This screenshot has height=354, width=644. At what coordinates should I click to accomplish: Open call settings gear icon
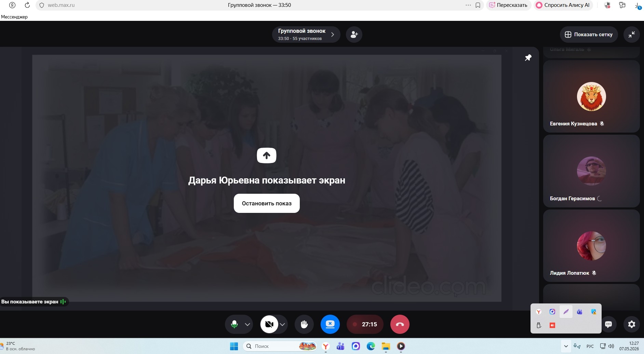point(632,324)
